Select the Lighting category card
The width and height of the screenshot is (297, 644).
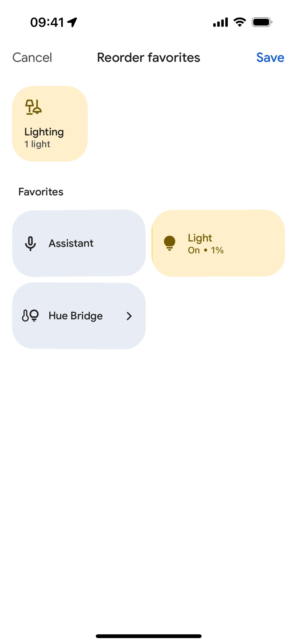click(50, 124)
